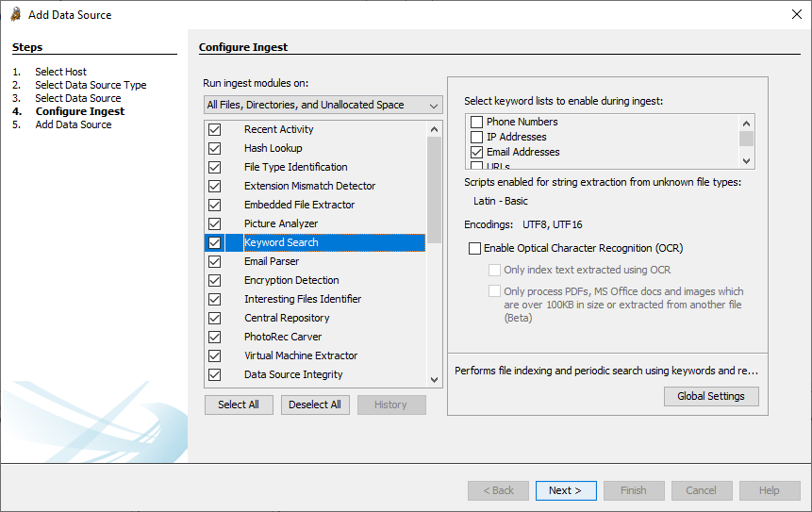This screenshot has width=812, height=512.
Task: Select the Hash Lookup module name
Action: pos(273,149)
